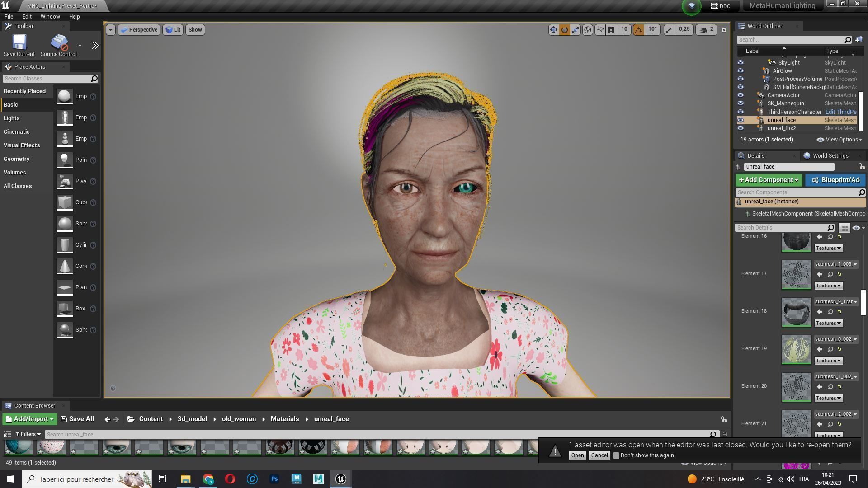Screen dimensions: 868x488
Task: Select ThirdPersonCharacter in World Outliner
Action: pos(794,112)
